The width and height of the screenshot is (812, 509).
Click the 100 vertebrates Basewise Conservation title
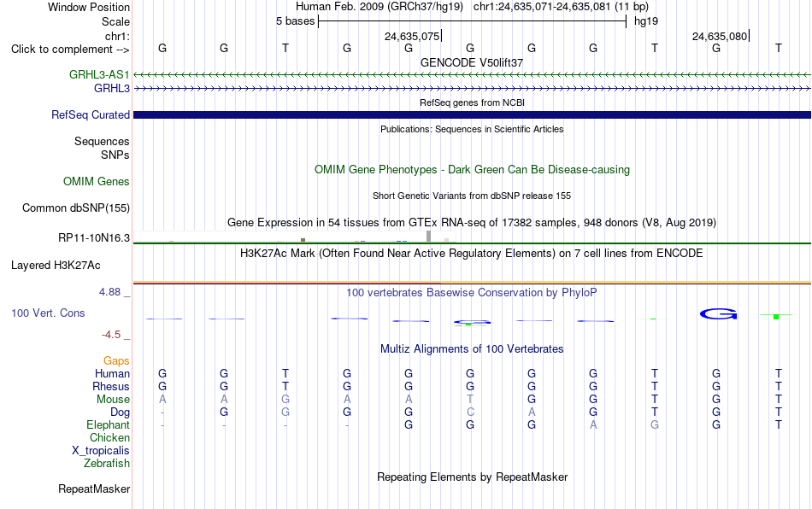472,292
